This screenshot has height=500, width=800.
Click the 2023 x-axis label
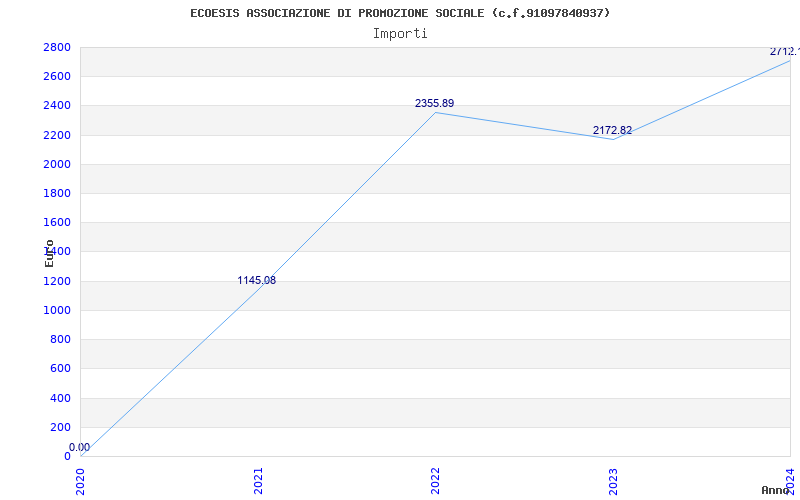click(x=613, y=481)
